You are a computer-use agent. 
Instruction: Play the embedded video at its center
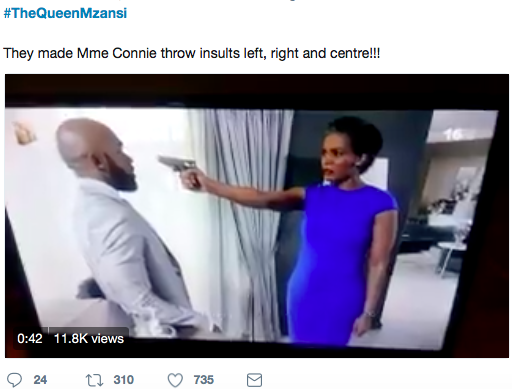click(257, 216)
